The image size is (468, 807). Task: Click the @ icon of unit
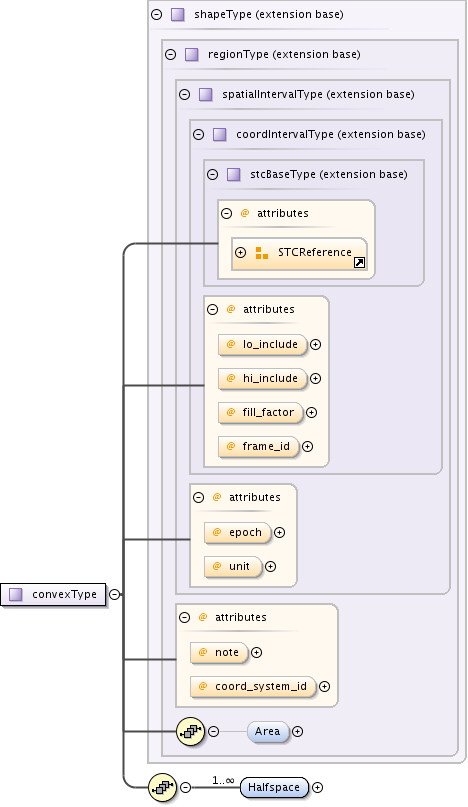(x=217, y=567)
